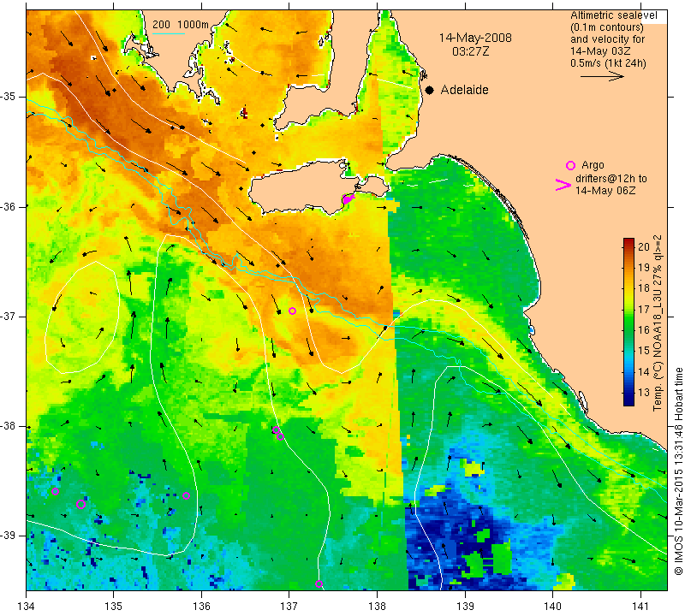Click the dark blue 13°C end of colorbar
Viewport: 685px width, 616px height.
point(628,401)
